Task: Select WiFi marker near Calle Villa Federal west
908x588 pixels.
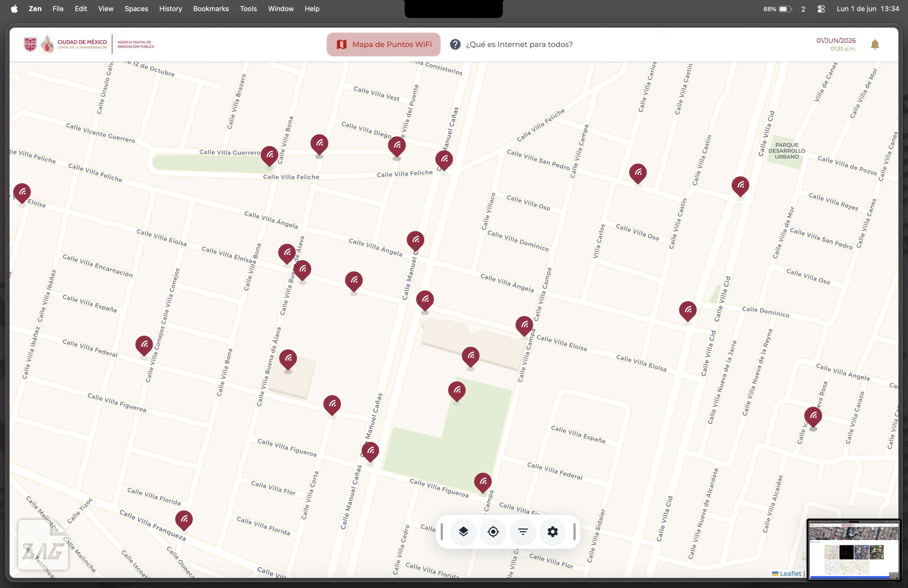Action: tap(144, 346)
